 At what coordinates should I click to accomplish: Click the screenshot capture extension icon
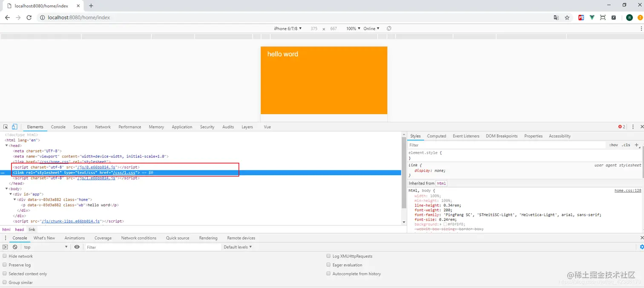coord(603,17)
